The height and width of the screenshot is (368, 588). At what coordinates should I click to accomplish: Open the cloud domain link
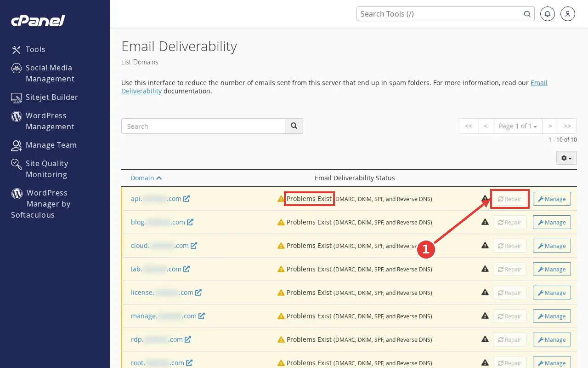click(164, 246)
